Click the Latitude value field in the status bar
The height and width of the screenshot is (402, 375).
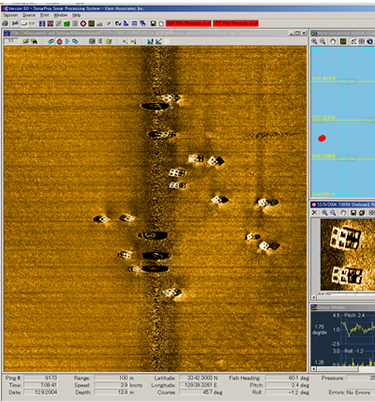[x=199, y=378]
